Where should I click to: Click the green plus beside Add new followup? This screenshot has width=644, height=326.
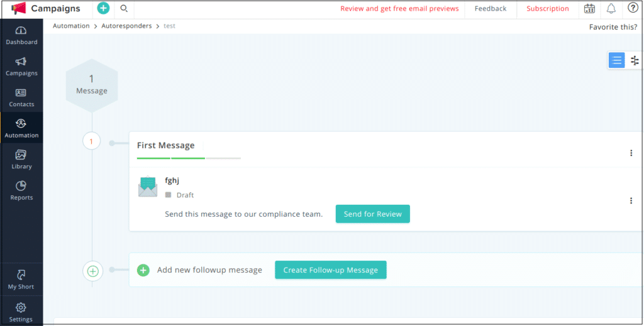coord(143,270)
